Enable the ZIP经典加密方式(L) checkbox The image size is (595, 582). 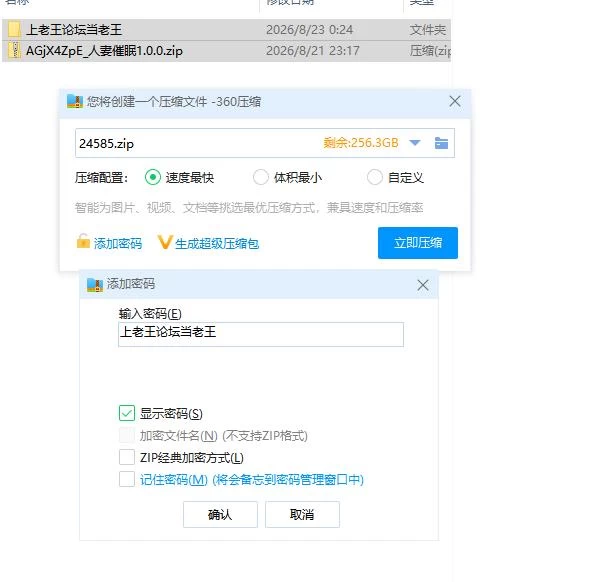(127, 457)
